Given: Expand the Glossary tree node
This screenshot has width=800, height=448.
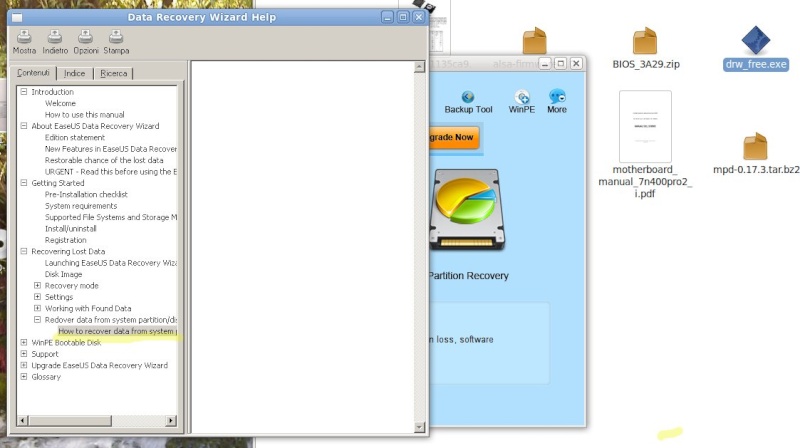Looking at the screenshot, I should click(23, 377).
